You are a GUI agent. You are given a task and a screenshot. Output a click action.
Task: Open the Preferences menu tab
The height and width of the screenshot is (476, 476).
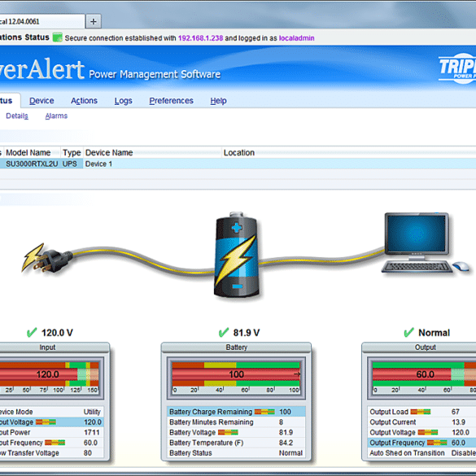171,101
